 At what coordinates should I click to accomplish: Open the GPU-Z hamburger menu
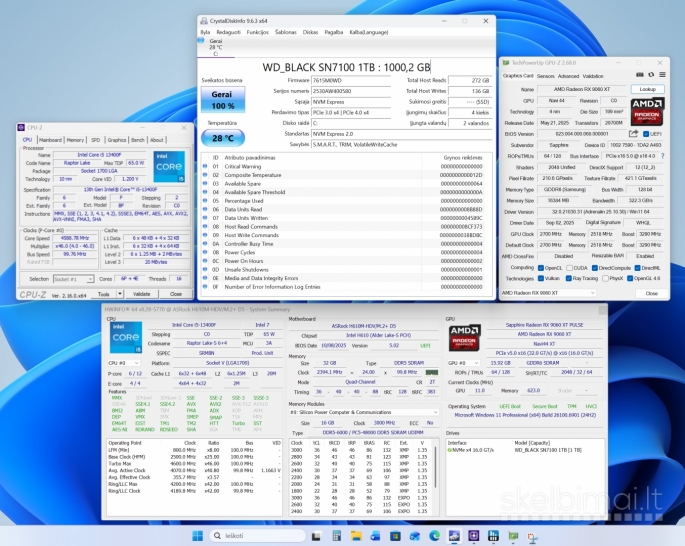(x=662, y=75)
